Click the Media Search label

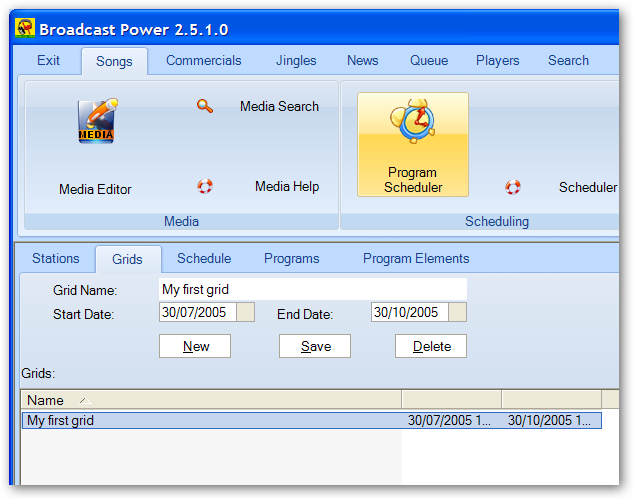(x=279, y=107)
